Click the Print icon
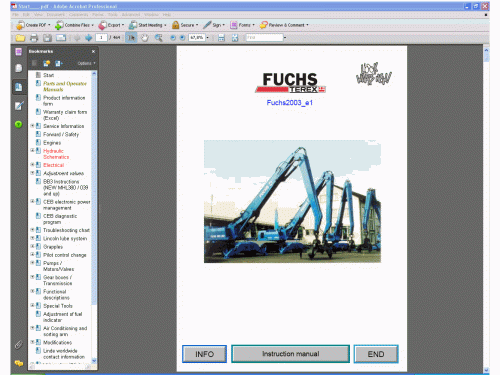Viewport: 500px width, 375px height. click(x=34, y=38)
